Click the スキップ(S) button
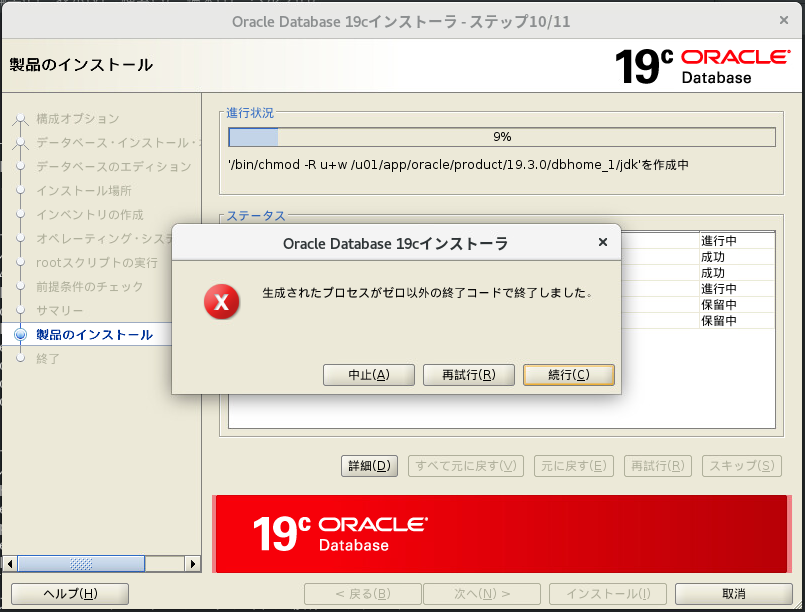This screenshot has width=805, height=612. pos(741,465)
